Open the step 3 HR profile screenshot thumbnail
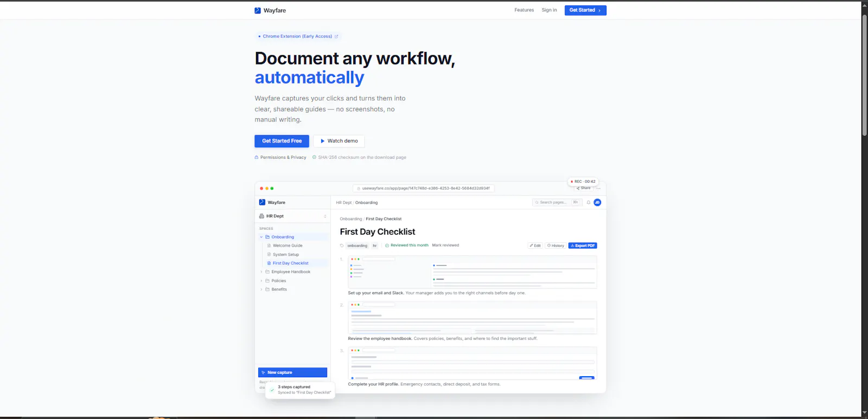868x419 pixels. coord(472,363)
